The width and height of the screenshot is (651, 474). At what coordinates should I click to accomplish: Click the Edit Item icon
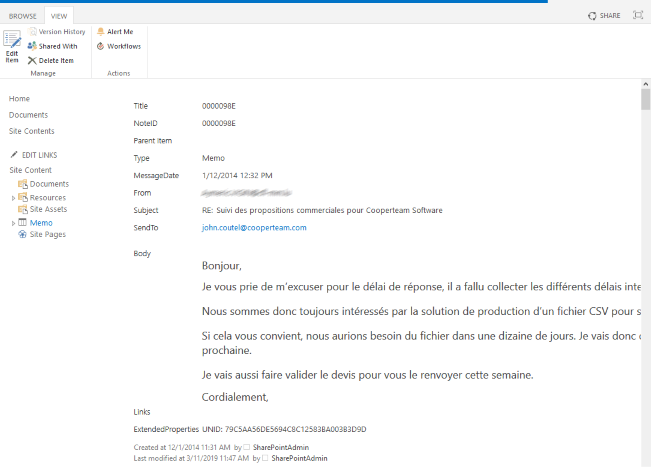12,39
